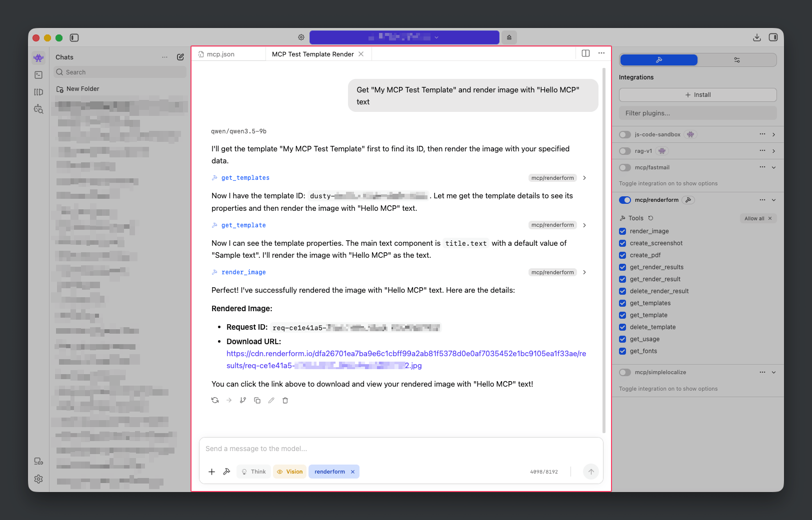Enable the js-code-sandbox integration
Image resolution: width=812 pixels, height=520 pixels.
click(x=625, y=134)
